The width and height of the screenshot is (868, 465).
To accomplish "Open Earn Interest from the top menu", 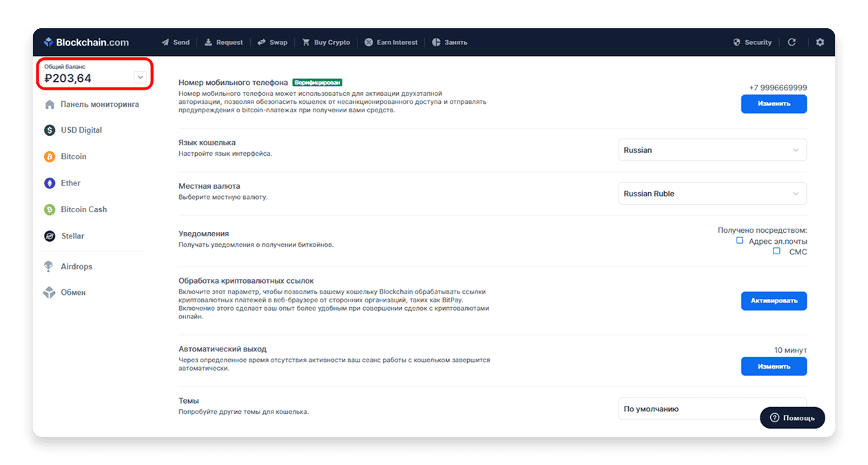I will coord(391,42).
